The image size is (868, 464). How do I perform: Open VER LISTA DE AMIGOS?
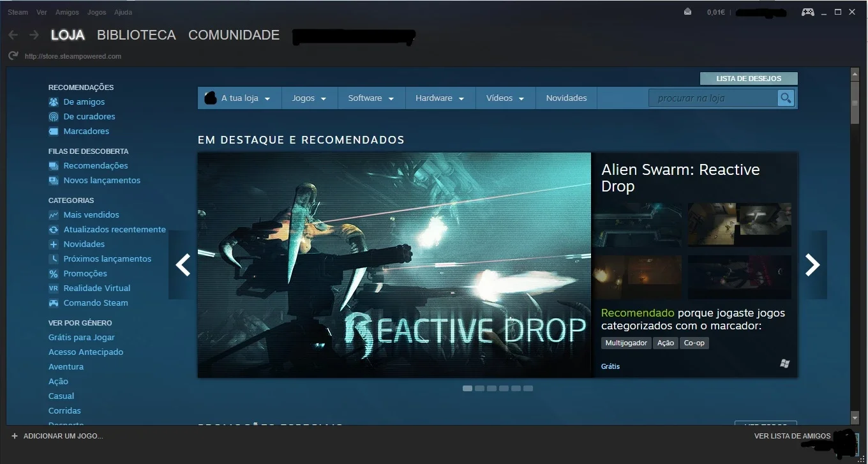(793, 436)
